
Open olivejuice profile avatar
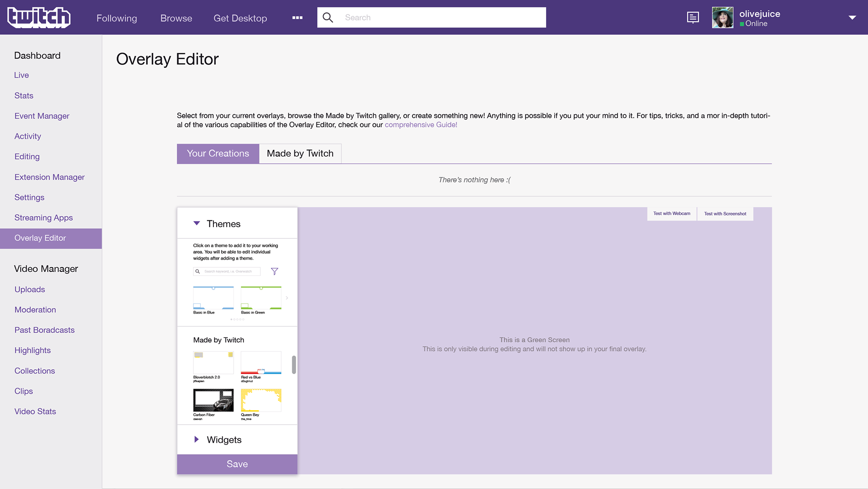pos(722,18)
